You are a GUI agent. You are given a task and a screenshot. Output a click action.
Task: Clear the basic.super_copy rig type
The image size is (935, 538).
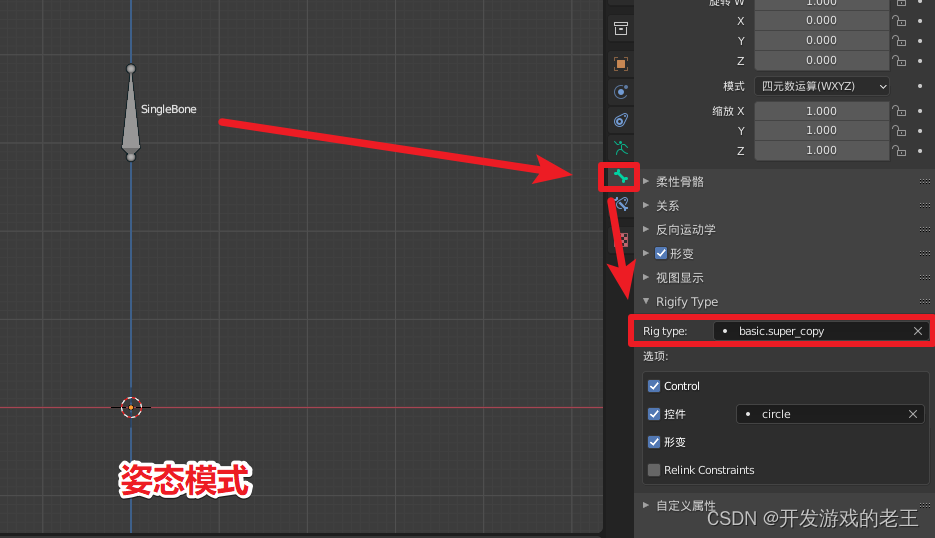(918, 331)
